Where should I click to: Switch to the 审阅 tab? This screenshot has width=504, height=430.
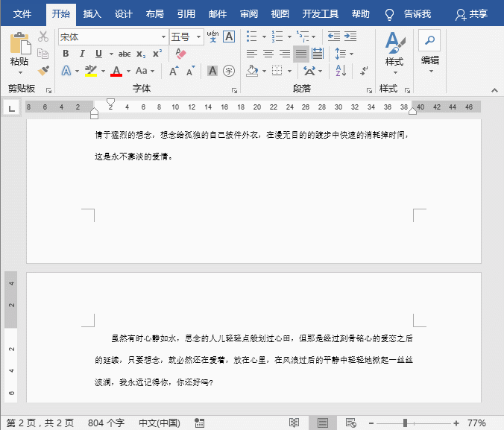pos(249,14)
